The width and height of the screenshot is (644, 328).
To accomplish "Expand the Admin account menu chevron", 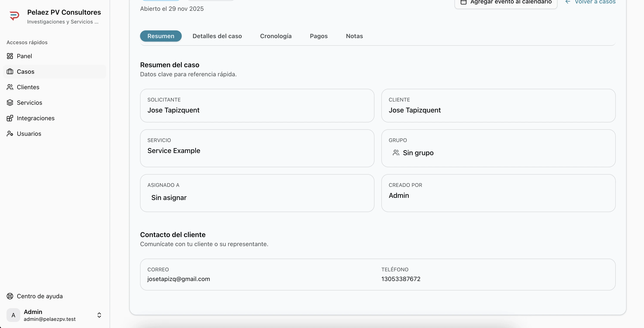I will point(99,315).
